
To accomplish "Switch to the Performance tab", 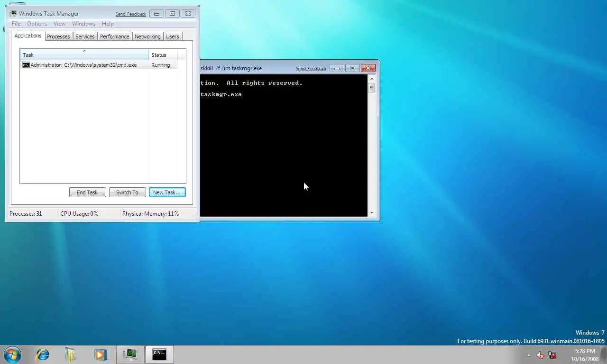I will pos(114,36).
